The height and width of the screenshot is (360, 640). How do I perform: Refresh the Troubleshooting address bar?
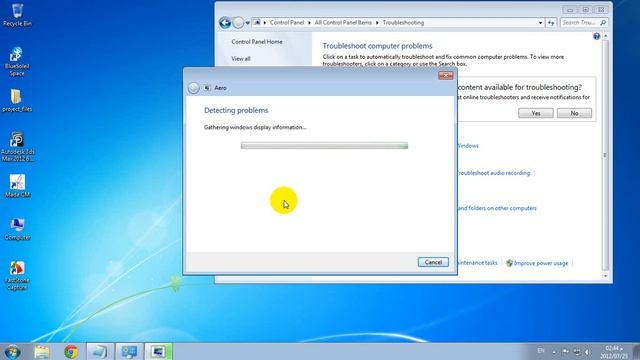(551, 23)
